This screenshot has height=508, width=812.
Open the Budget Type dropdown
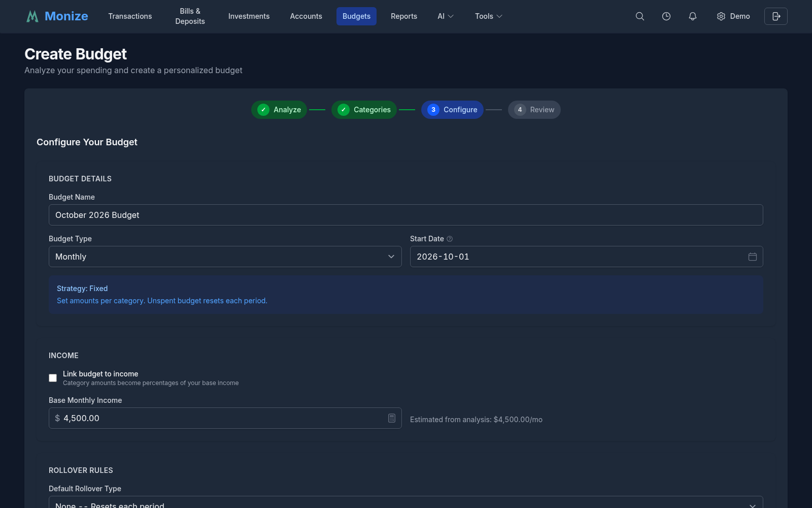[x=225, y=257]
